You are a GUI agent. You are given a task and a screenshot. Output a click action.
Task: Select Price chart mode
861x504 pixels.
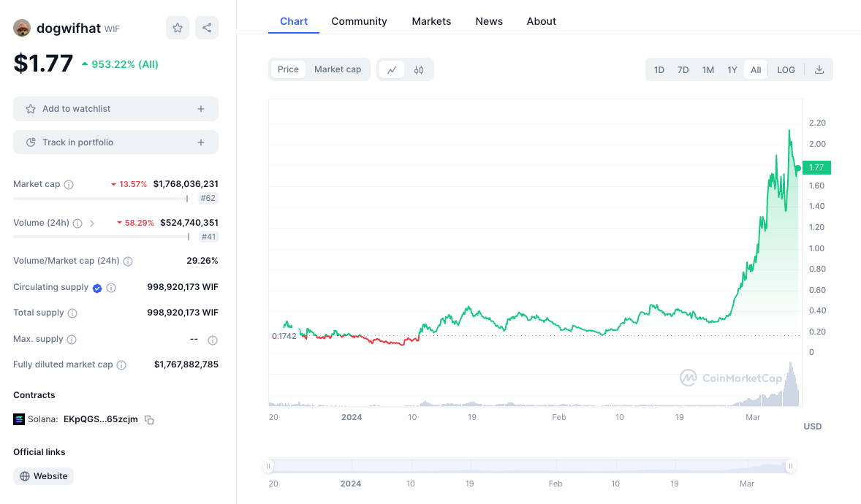point(288,69)
